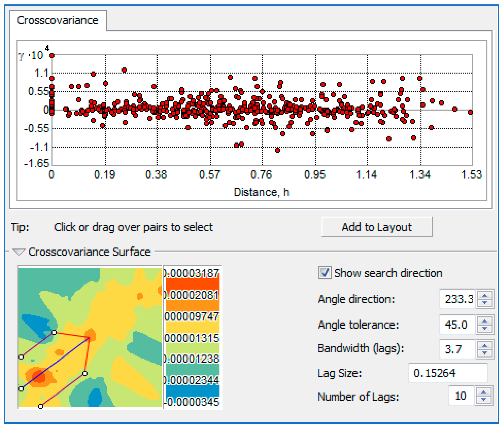Decrease Bandwidth lags with down arrow

point(485,353)
